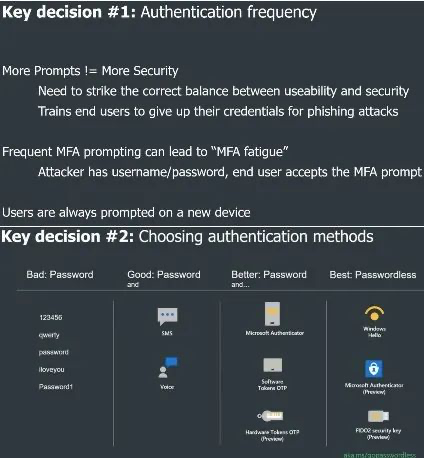Select the FIDO2 security key icon
The height and width of the screenshot is (458, 424).
pyautogui.click(x=378, y=416)
